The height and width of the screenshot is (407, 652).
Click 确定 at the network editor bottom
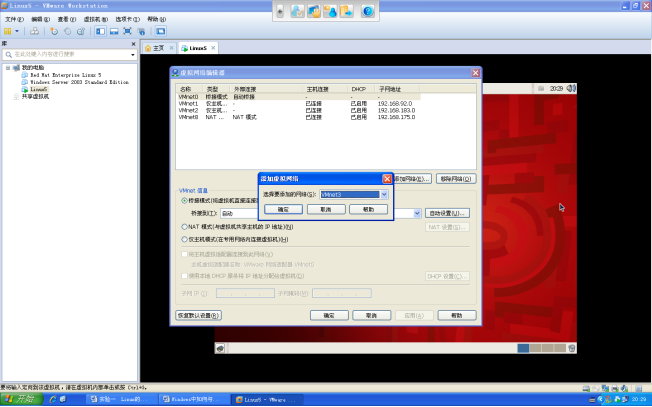click(329, 315)
